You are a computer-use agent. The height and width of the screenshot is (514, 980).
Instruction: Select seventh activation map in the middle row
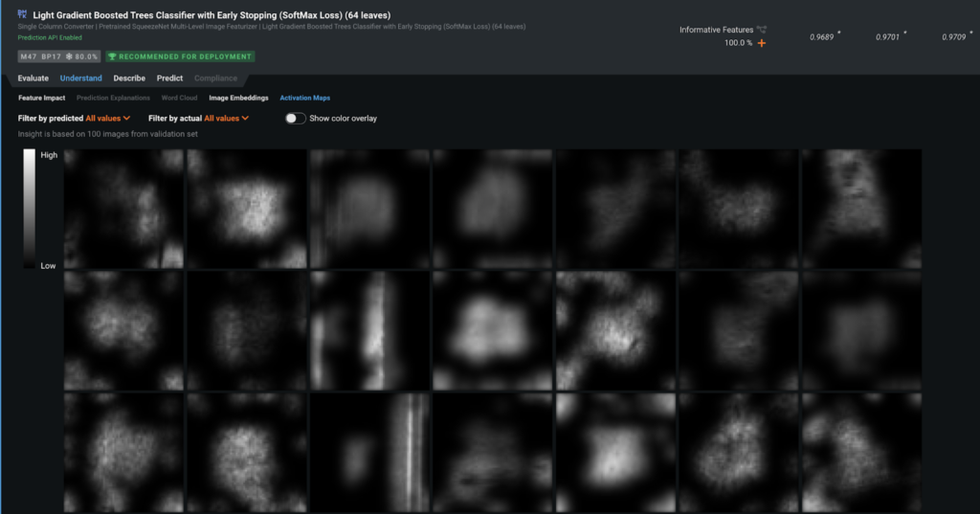click(x=862, y=331)
